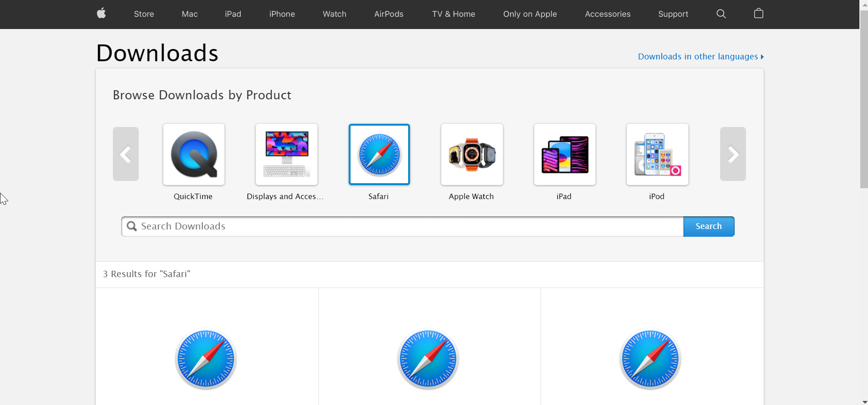Show more products with right carousel arrow
This screenshot has height=405, width=868.
point(733,154)
